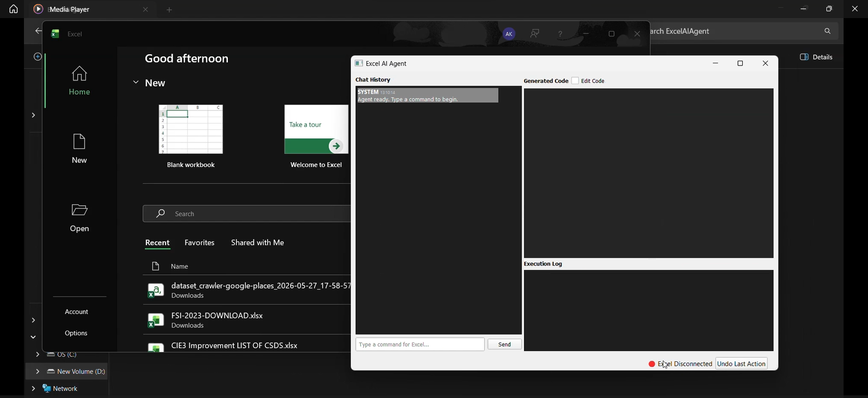
Task: Switch to the Shared with Me tab
Action: click(258, 243)
